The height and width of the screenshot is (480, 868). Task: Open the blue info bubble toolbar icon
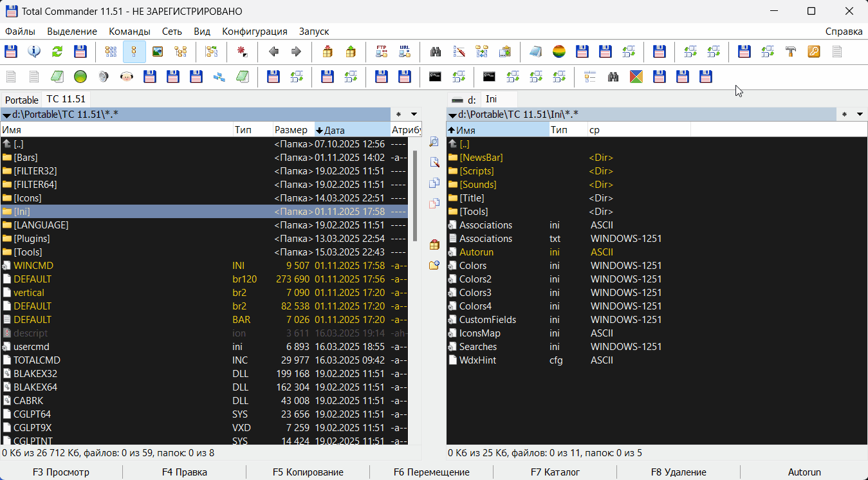[34, 52]
